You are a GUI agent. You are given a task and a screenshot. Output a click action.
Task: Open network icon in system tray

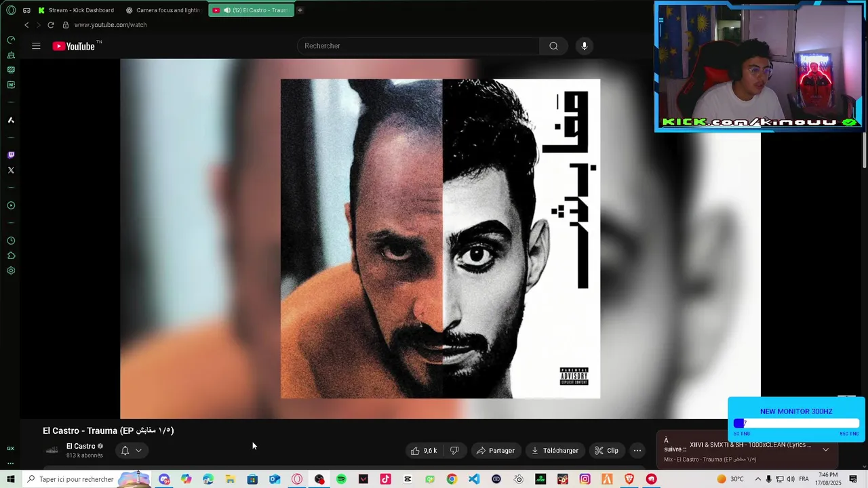click(x=780, y=479)
